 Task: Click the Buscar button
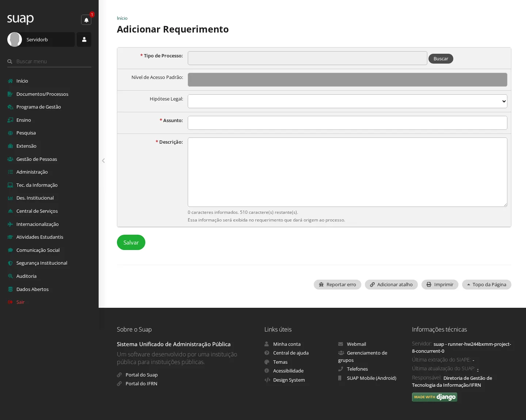(x=441, y=58)
